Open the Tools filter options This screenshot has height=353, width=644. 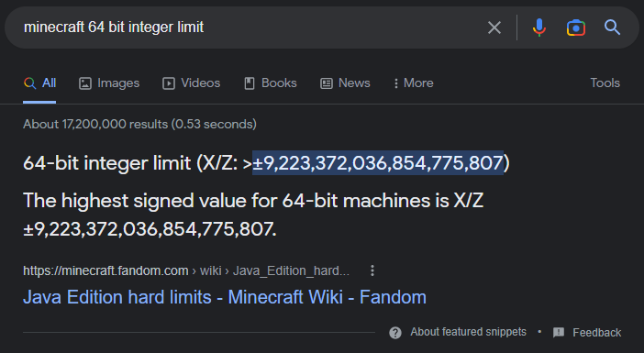click(605, 83)
